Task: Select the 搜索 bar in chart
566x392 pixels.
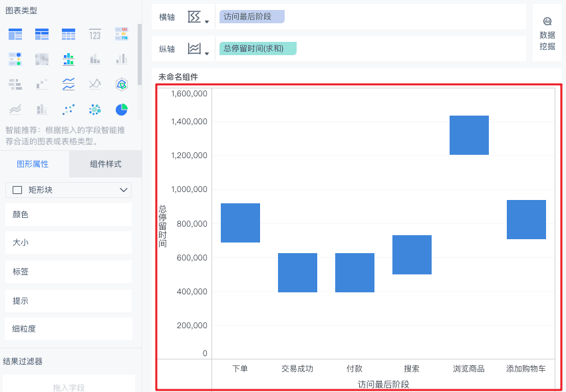Action: click(x=412, y=254)
